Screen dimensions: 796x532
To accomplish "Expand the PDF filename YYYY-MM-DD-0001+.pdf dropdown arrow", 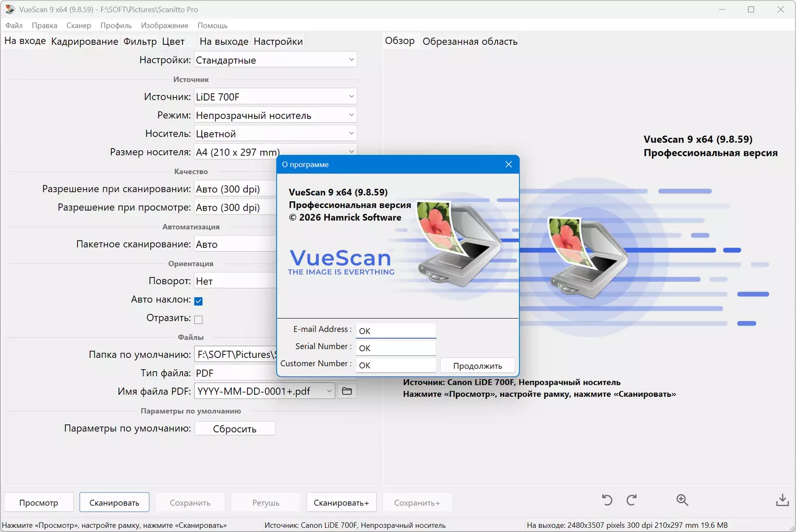I will [329, 391].
